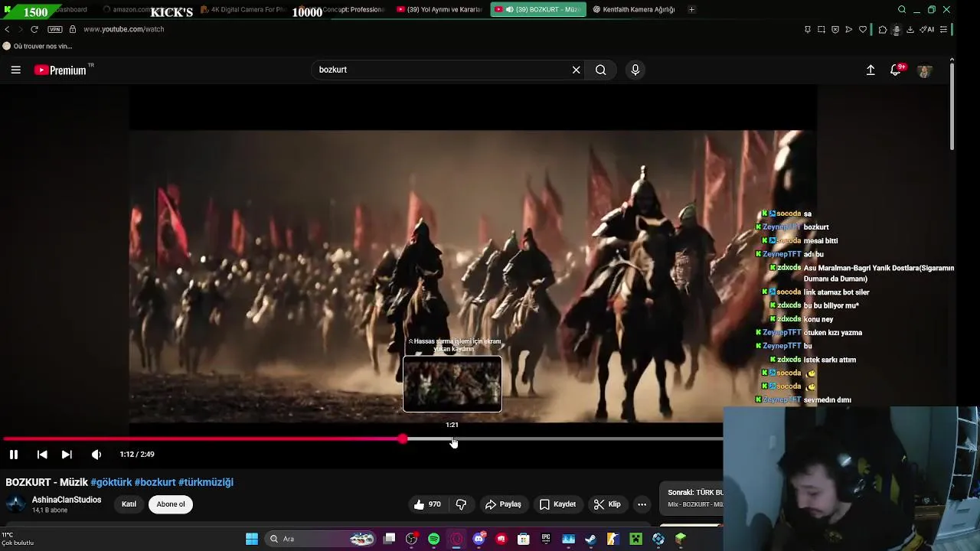980x551 pixels.
Task: Open Discord from the taskbar
Action: 479,539
